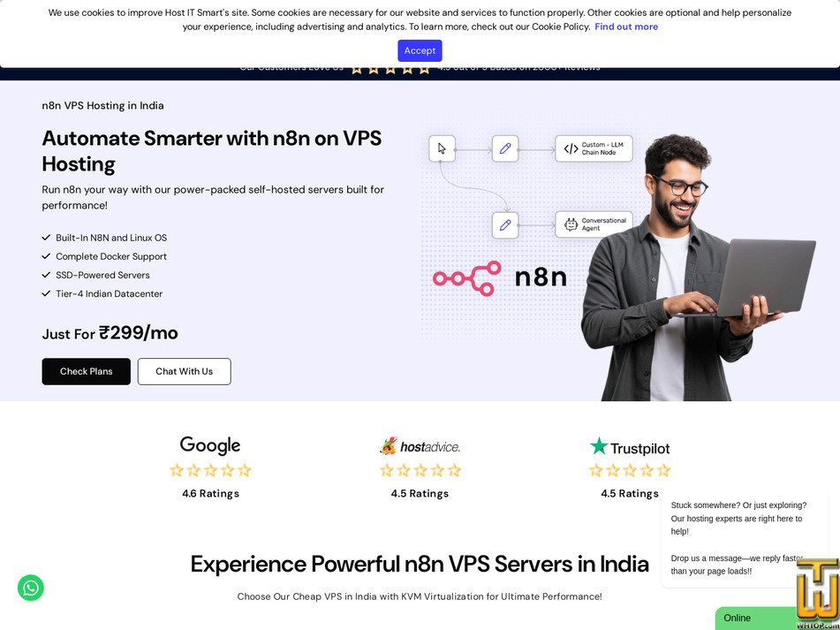Click the lower pencil edit node
The height and width of the screenshot is (630, 840).
coord(505,225)
